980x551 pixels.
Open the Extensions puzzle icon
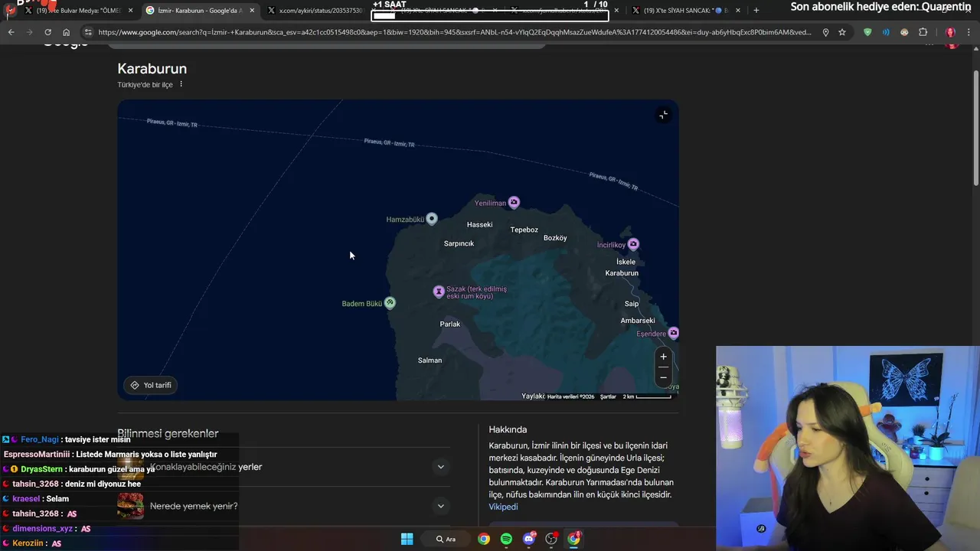coord(923,32)
